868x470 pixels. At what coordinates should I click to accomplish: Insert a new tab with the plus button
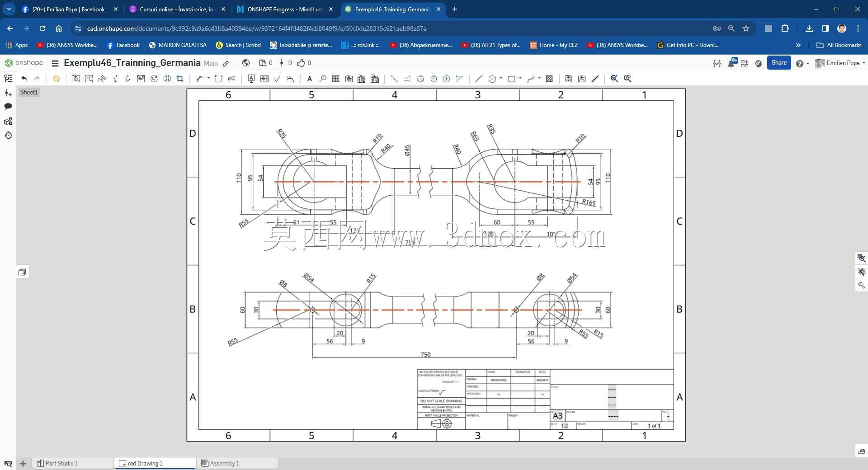tap(23, 463)
